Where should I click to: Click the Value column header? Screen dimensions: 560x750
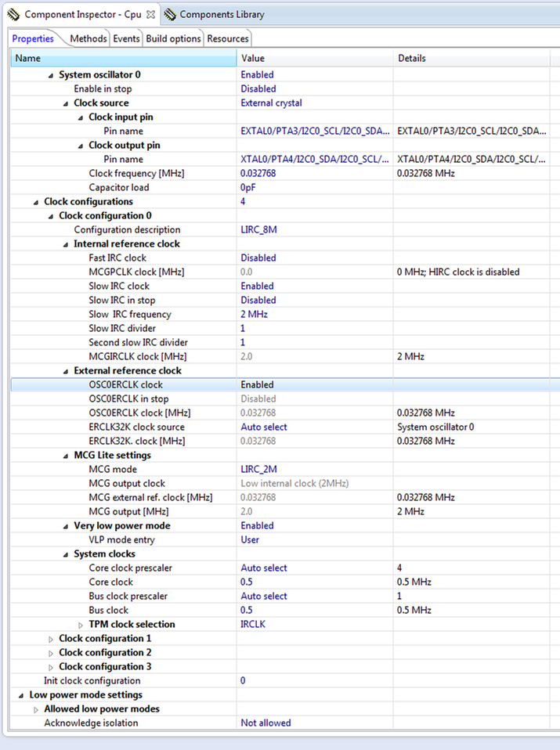(315, 59)
